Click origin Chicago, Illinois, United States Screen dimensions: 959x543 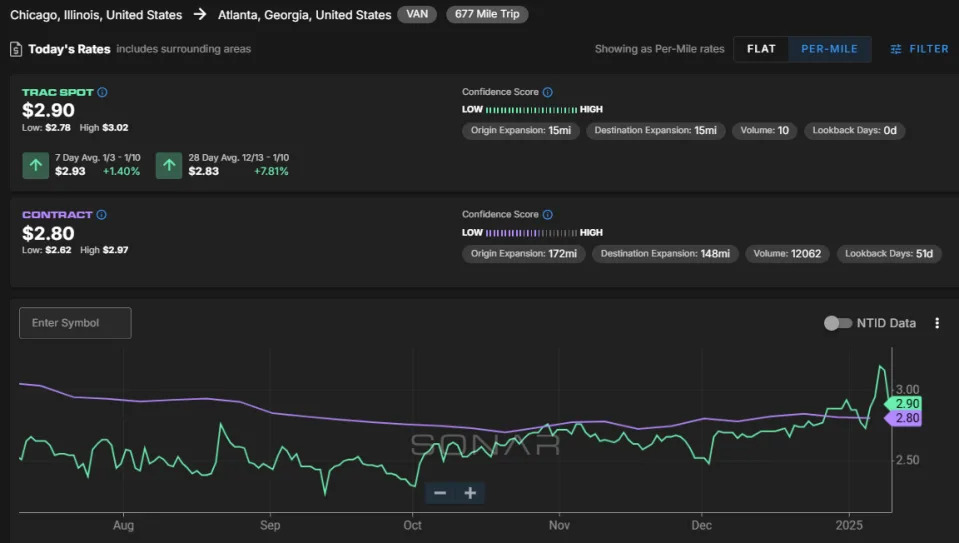(x=96, y=15)
